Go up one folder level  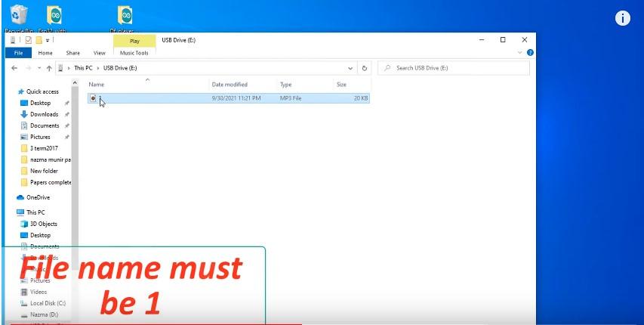49,68
